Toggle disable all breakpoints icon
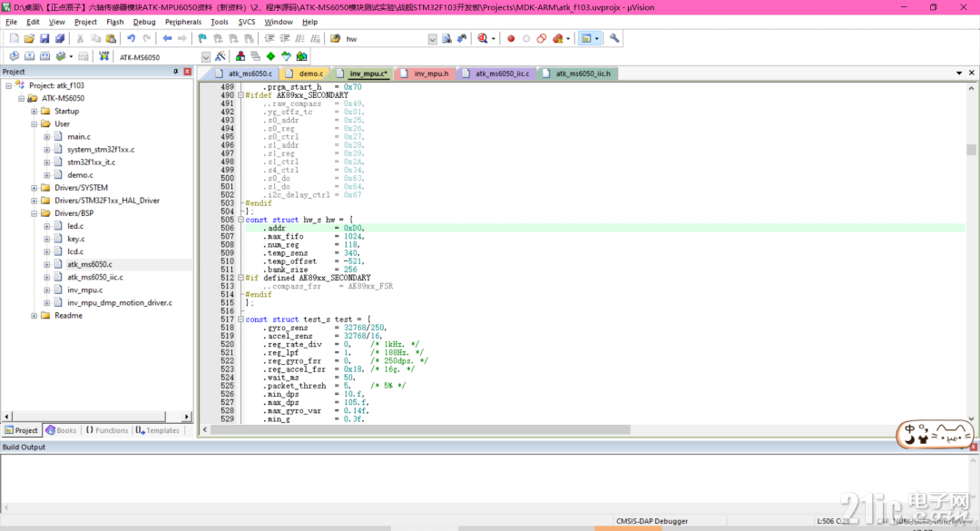Image resolution: width=980 pixels, height=531 pixels. pyautogui.click(x=541, y=39)
